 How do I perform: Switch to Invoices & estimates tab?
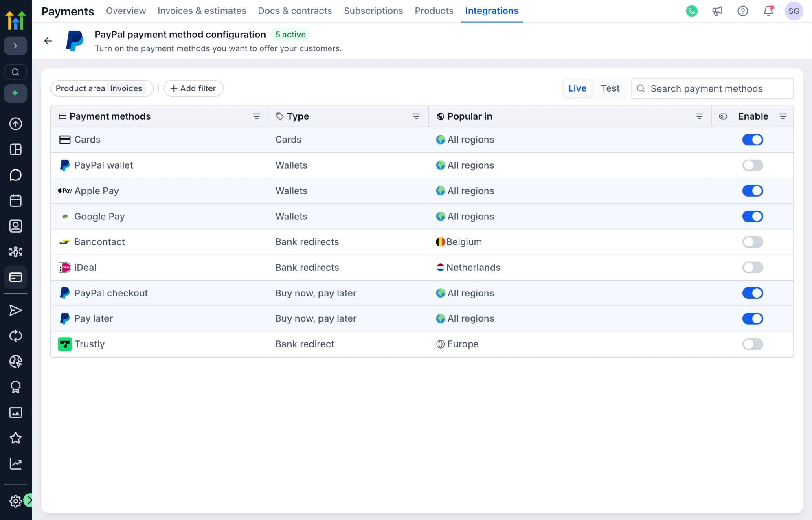[202, 11]
